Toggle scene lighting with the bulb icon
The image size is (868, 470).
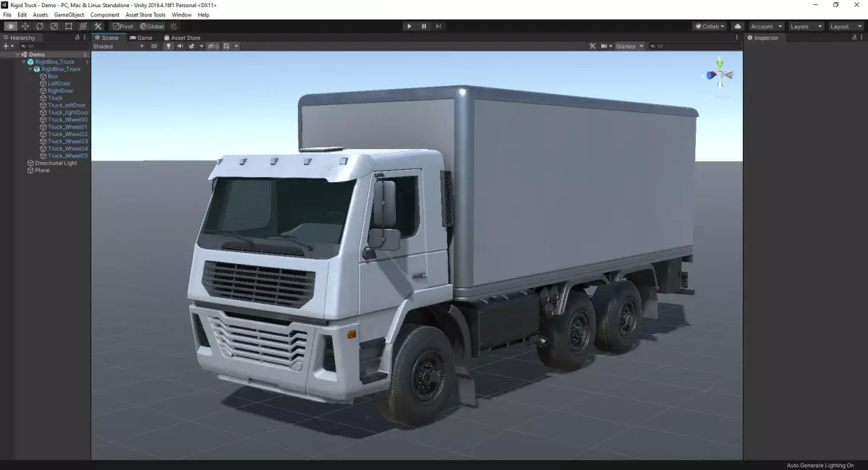[168, 46]
